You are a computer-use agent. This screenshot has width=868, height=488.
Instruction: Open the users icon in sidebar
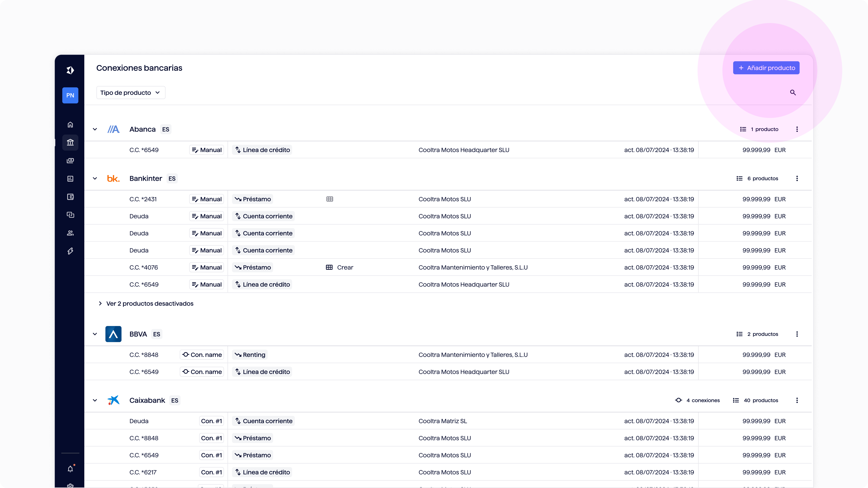click(x=70, y=233)
